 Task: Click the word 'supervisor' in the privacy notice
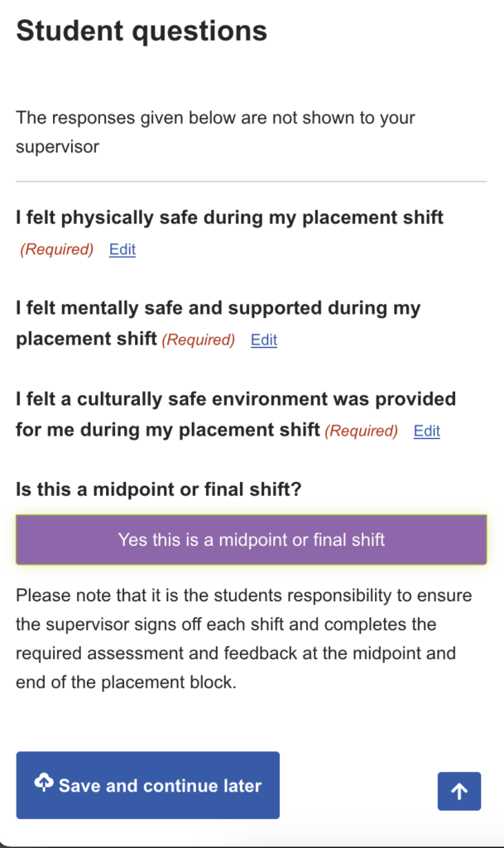[x=57, y=147]
